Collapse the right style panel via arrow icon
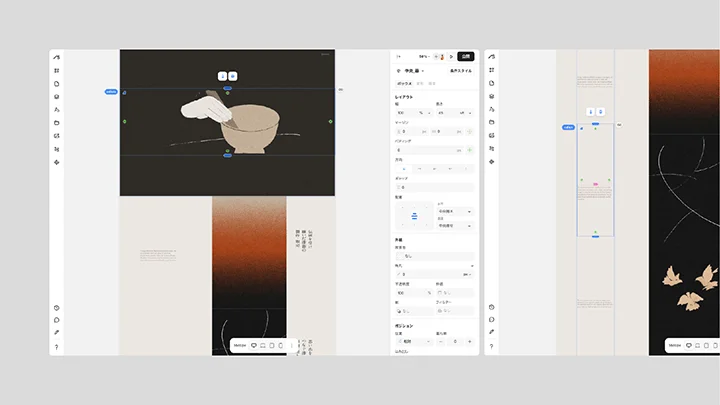This screenshot has height=405, width=720. tap(399, 56)
